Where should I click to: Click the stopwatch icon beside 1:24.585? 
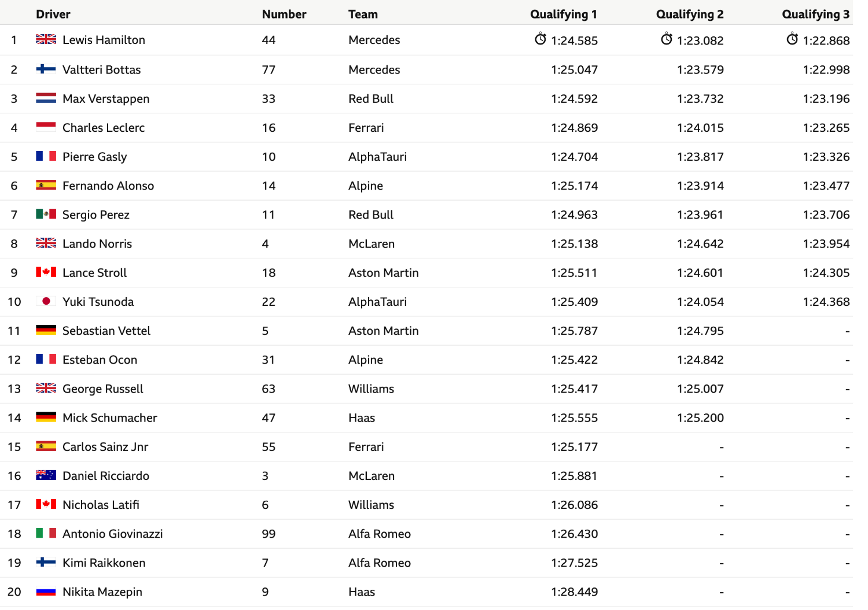pyautogui.click(x=540, y=39)
